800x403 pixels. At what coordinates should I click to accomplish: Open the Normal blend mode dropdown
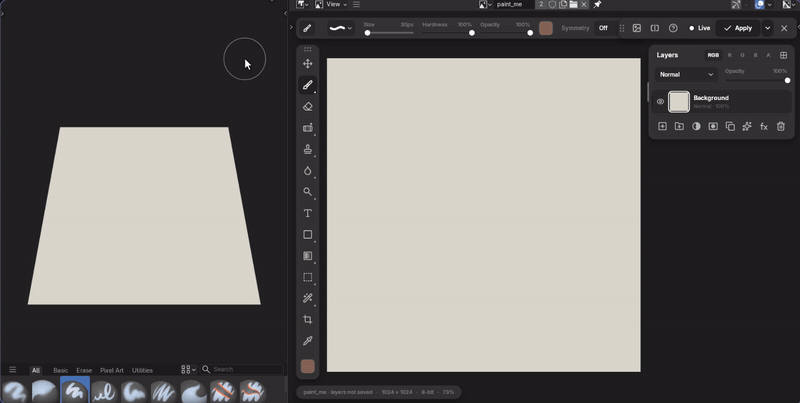686,74
